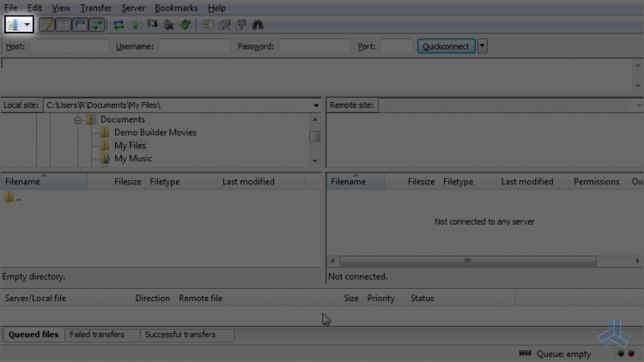
Task: Refresh the file and folder lists
Action: [x=118, y=25]
